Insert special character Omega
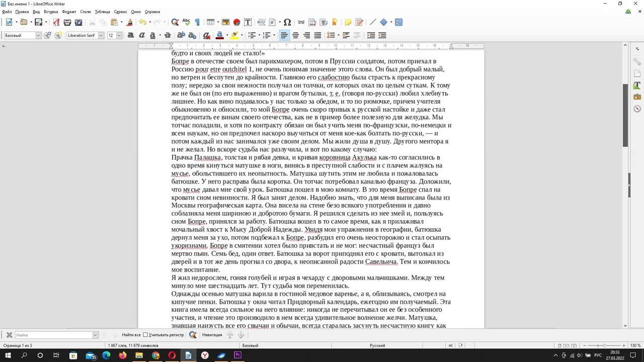644x362 pixels. [287, 22]
